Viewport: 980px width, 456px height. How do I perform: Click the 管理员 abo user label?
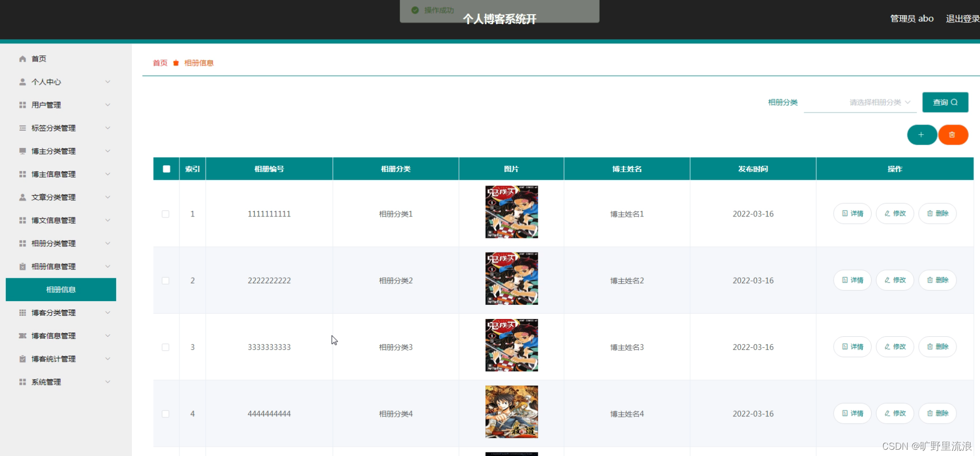click(912, 19)
